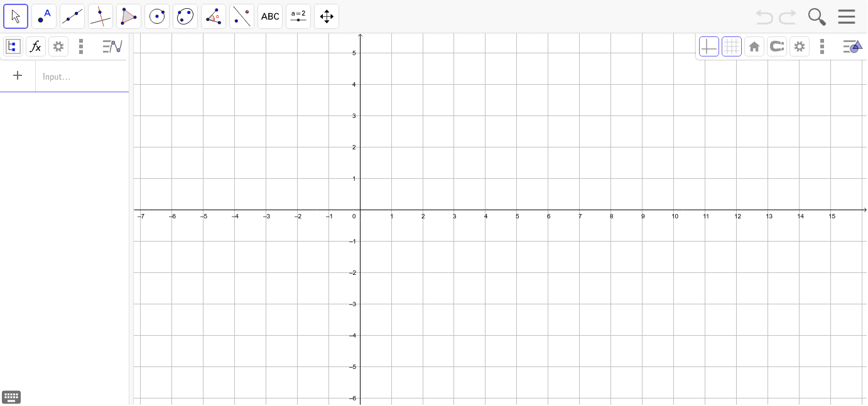Select the ABC Text tool

(x=270, y=16)
